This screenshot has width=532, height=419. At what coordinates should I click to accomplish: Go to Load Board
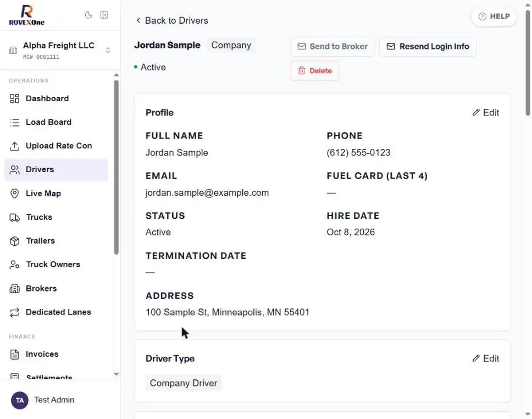[x=56, y=122]
